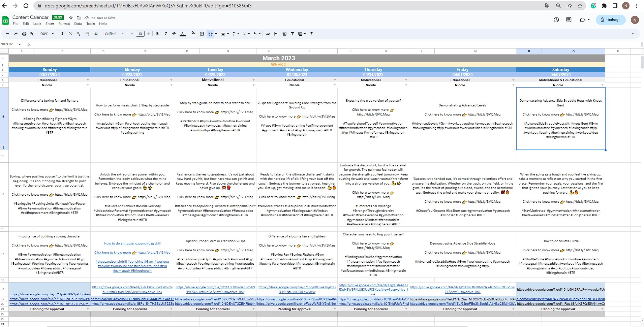The image size is (644, 327).
Task: Open the Format menu
Action: (64, 24)
